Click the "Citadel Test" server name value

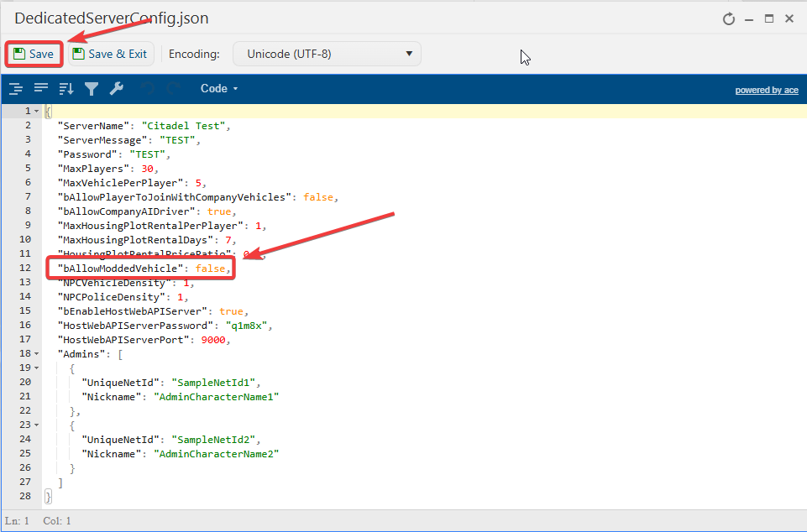pyautogui.click(x=183, y=126)
